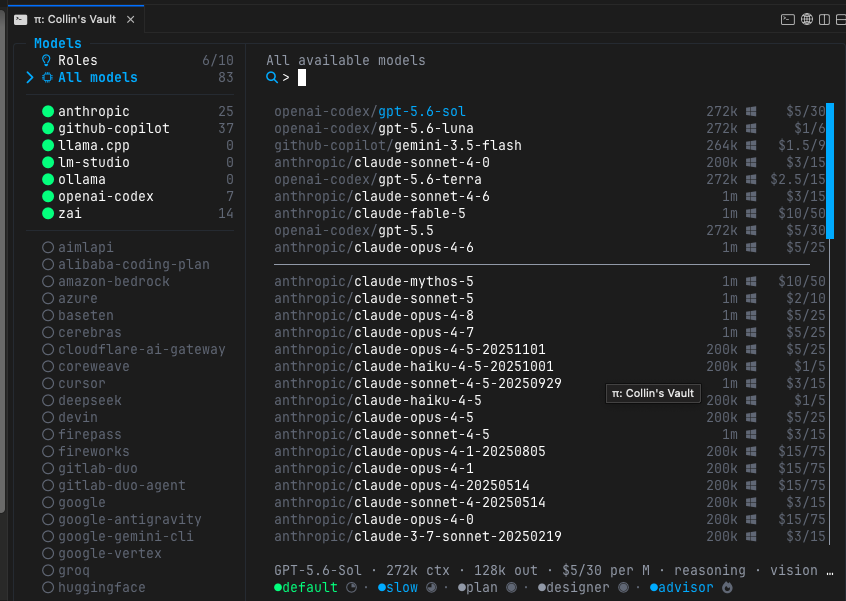Assign the default role
Screen dimensions: 846x601
click(305, 588)
